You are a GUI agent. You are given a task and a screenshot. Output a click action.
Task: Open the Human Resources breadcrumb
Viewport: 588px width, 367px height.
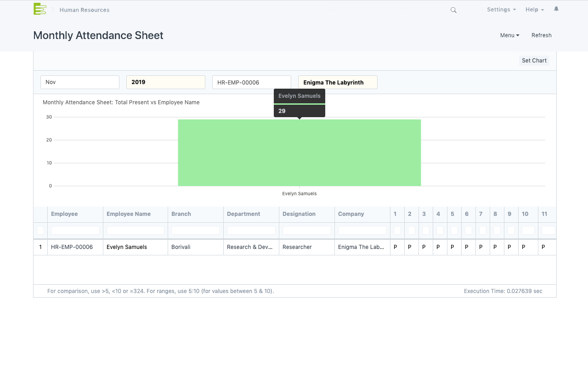pos(85,10)
